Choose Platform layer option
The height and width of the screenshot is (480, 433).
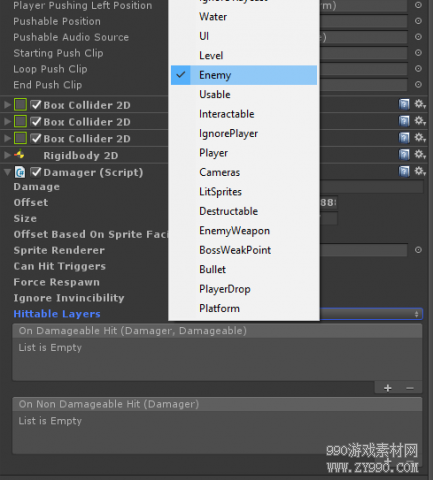click(x=244, y=308)
